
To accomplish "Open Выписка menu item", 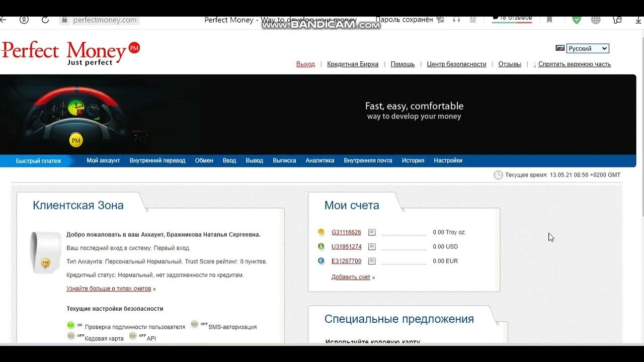I will [x=284, y=161].
